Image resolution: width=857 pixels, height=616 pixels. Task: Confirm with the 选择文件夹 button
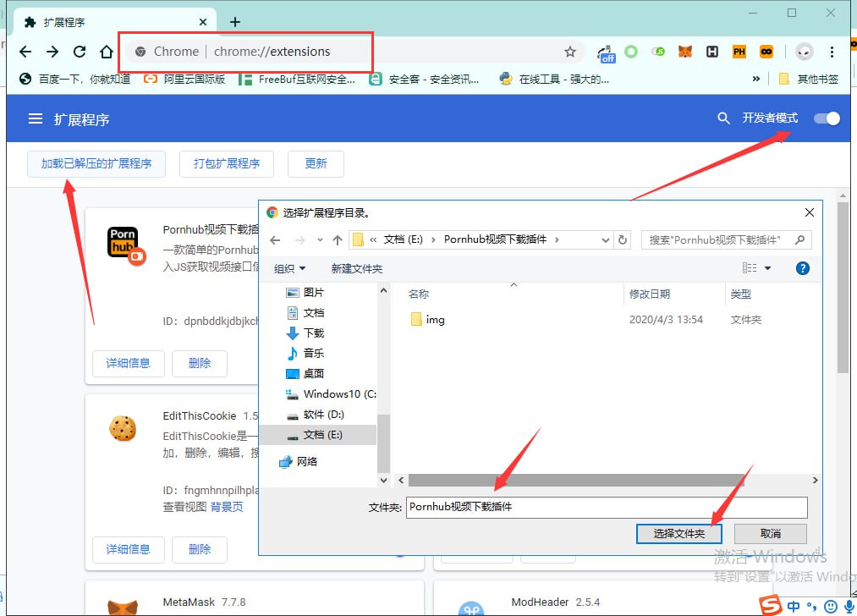click(x=678, y=533)
